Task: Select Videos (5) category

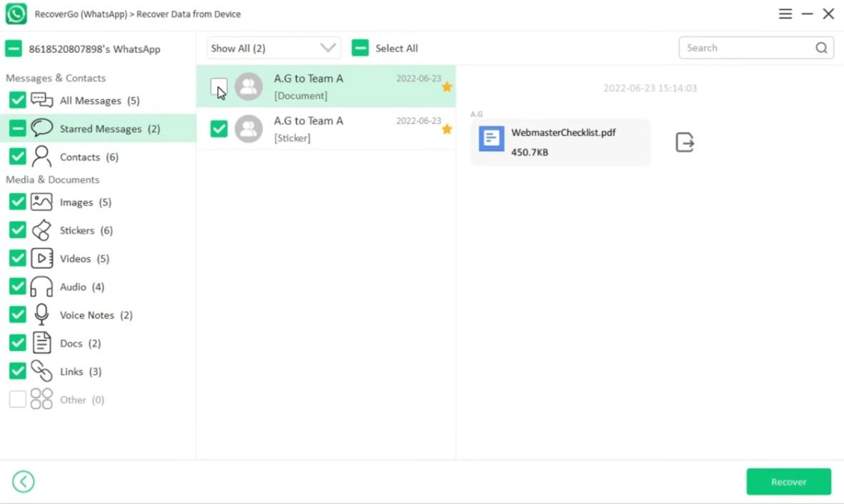Action: pyautogui.click(x=98, y=258)
